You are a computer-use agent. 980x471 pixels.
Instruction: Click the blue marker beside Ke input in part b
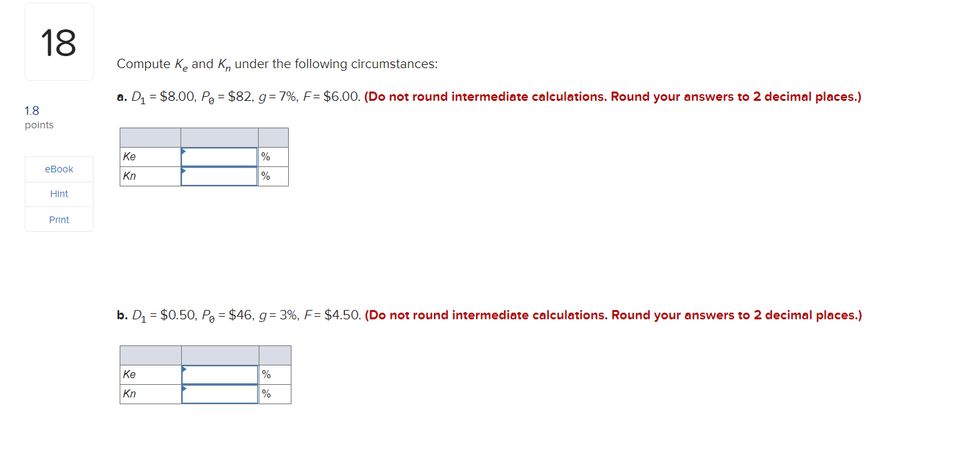(x=185, y=369)
